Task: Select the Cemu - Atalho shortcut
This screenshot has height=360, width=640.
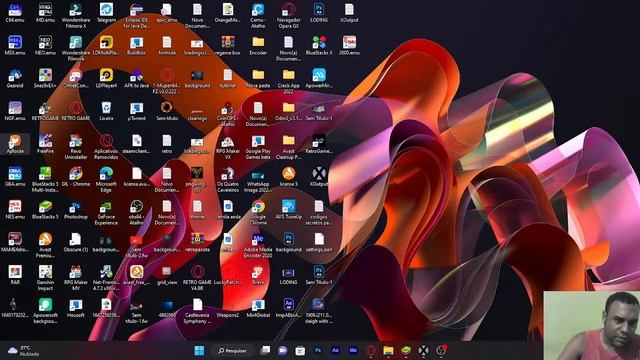Action: pos(258,16)
